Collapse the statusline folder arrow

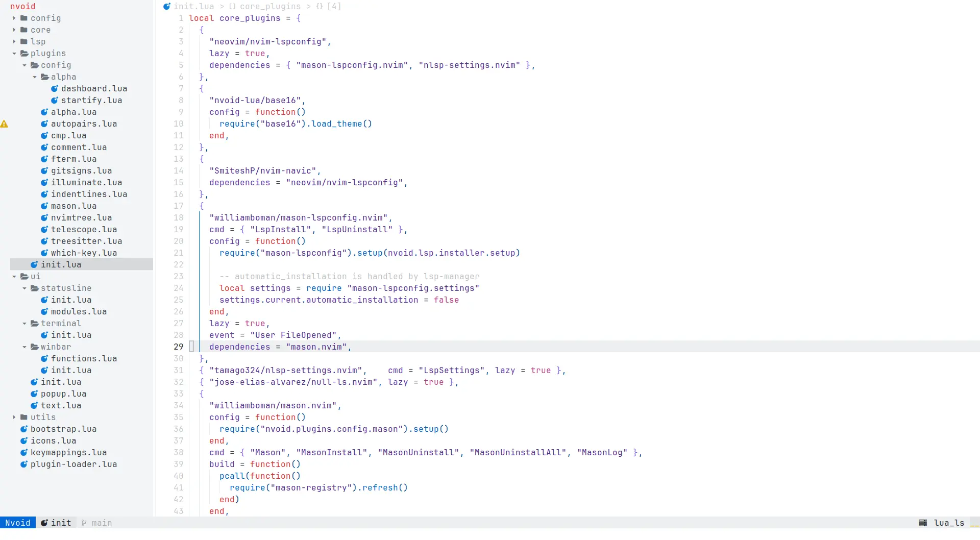(x=24, y=288)
